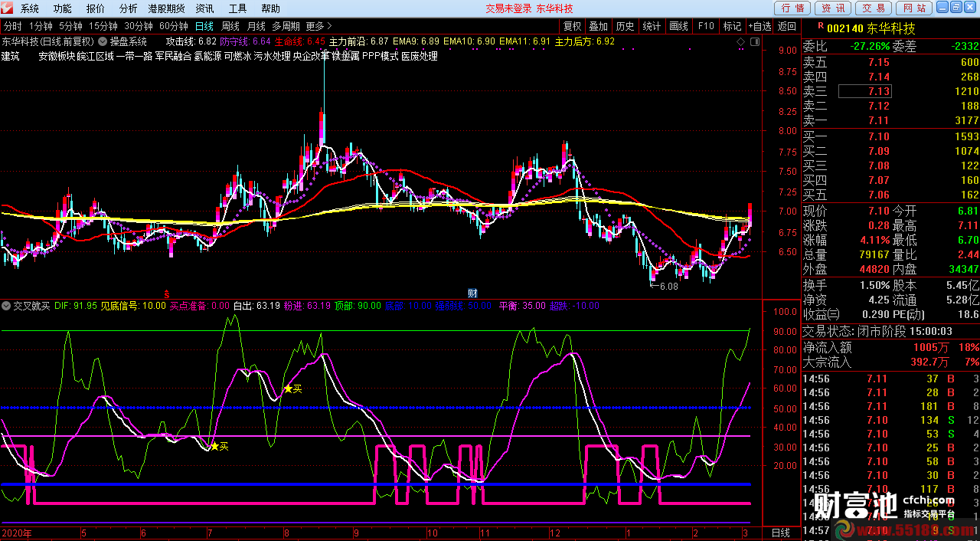The height and width of the screenshot is (541, 980).
Task: Click the red $ marker under chart
Action: click(x=166, y=293)
